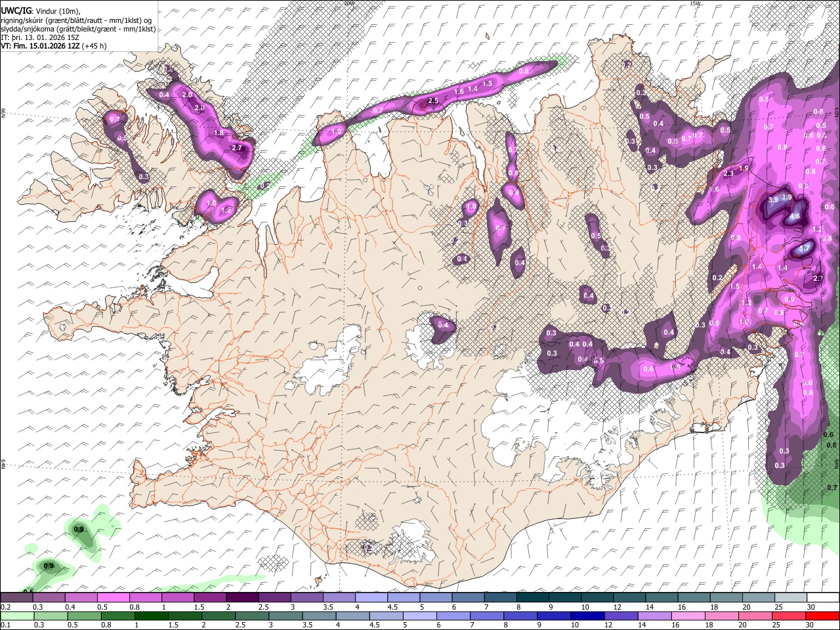Select the 0.3–0.4 swatch in upper snow legend
Image resolution: width=840 pixels, height=630 pixels.
(x=49, y=598)
